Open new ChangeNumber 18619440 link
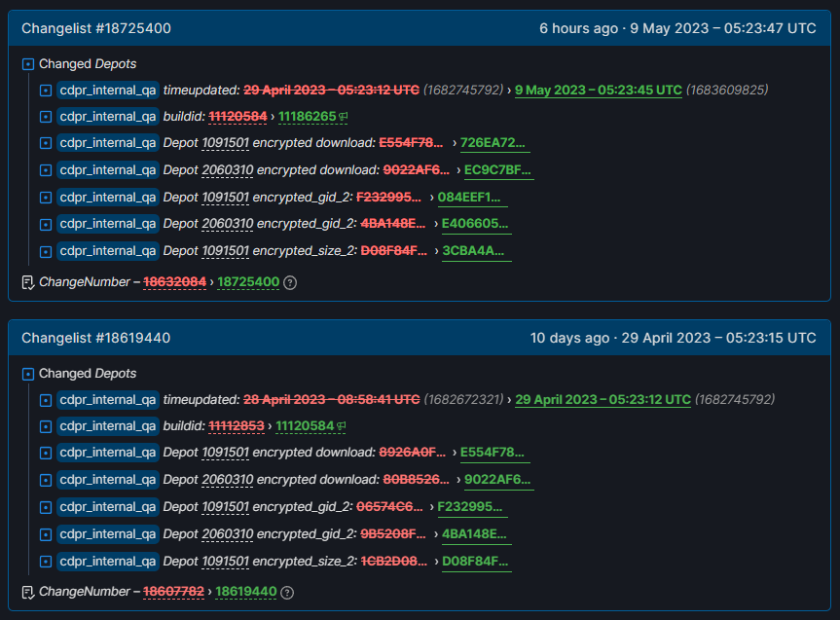840x620 pixels. (246, 592)
